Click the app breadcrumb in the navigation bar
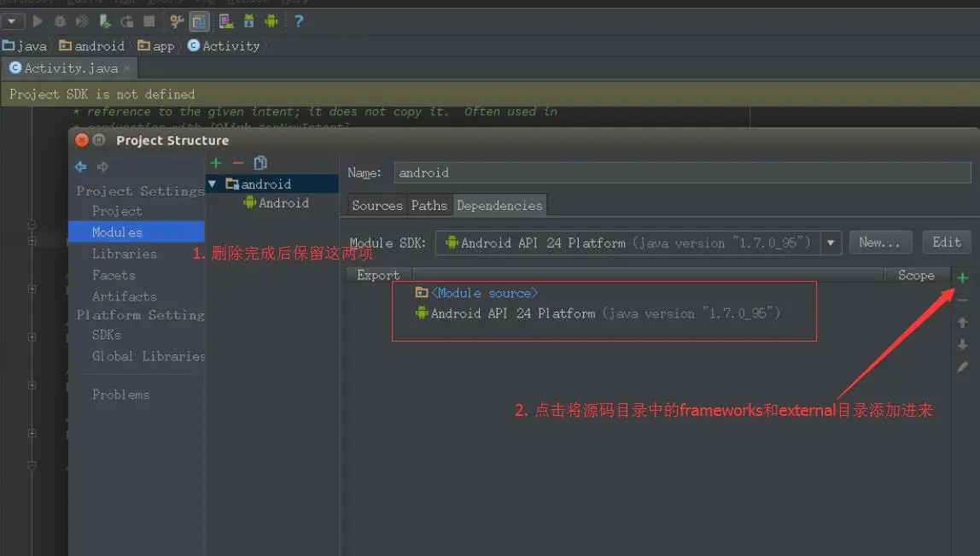980x556 pixels. [156, 45]
